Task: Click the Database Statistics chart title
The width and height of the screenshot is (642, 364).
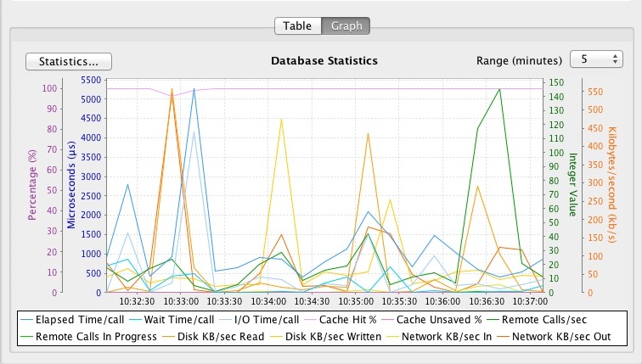Action: click(x=324, y=61)
